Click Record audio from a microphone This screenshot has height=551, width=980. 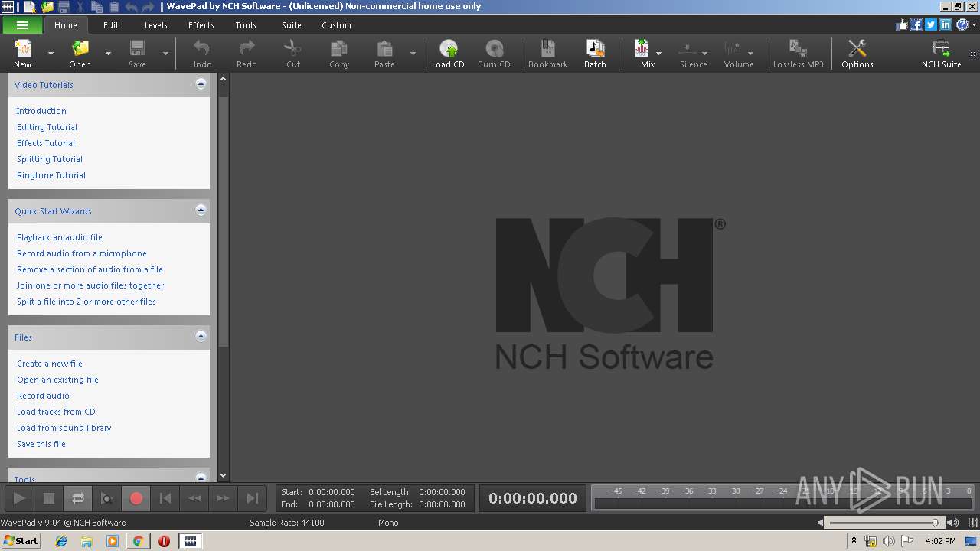tap(82, 253)
